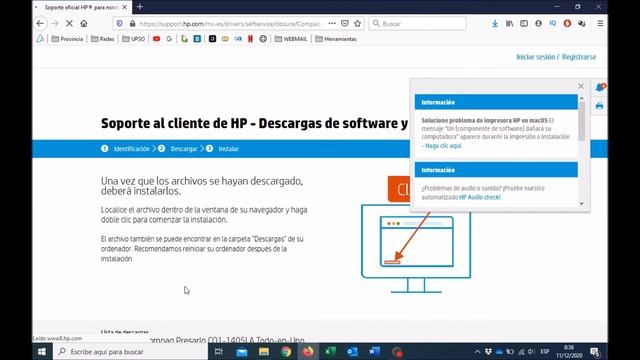Open the Action Center notifications
The height and width of the screenshot is (360, 640).
[x=594, y=351]
